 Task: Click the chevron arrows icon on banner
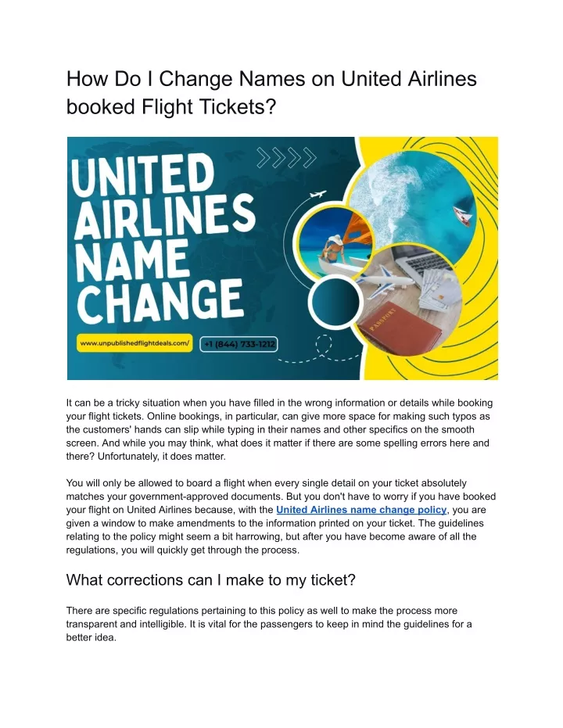pos(286,158)
